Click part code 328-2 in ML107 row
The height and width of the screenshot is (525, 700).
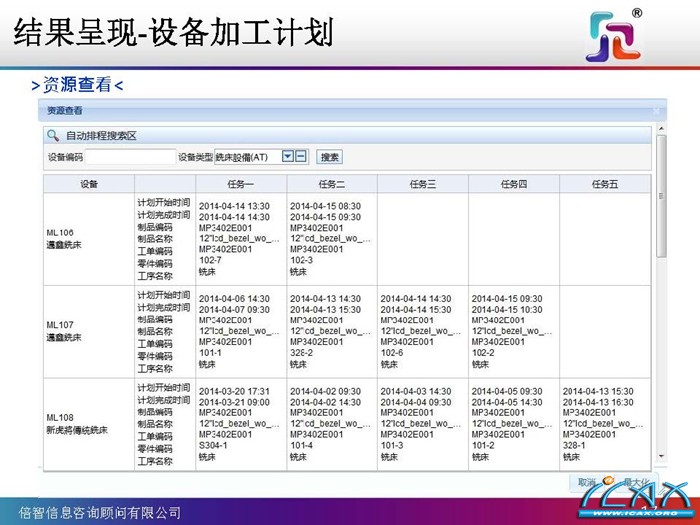point(301,353)
